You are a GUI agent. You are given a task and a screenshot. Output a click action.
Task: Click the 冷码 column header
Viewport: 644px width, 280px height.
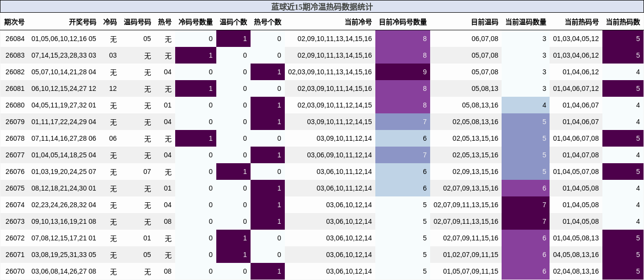pos(110,22)
